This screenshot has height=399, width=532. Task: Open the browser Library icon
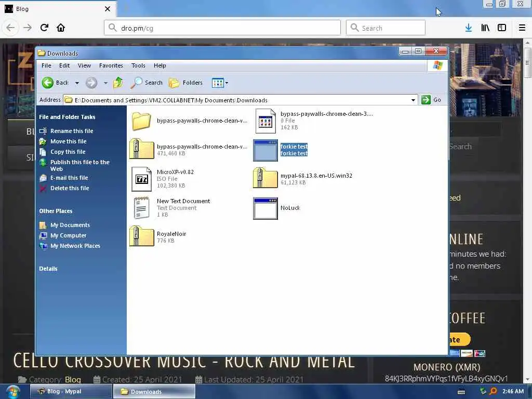[485, 28]
